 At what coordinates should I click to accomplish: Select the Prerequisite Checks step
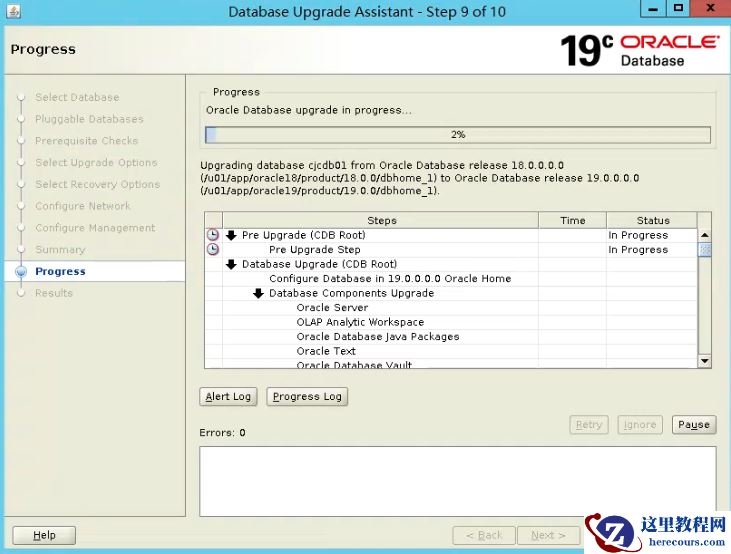[87, 140]
